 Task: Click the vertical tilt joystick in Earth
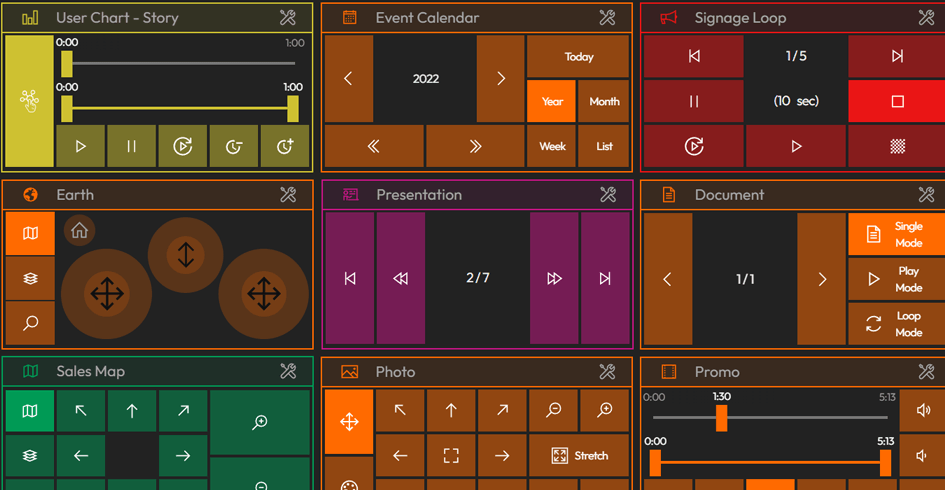[x=186, y=255]
